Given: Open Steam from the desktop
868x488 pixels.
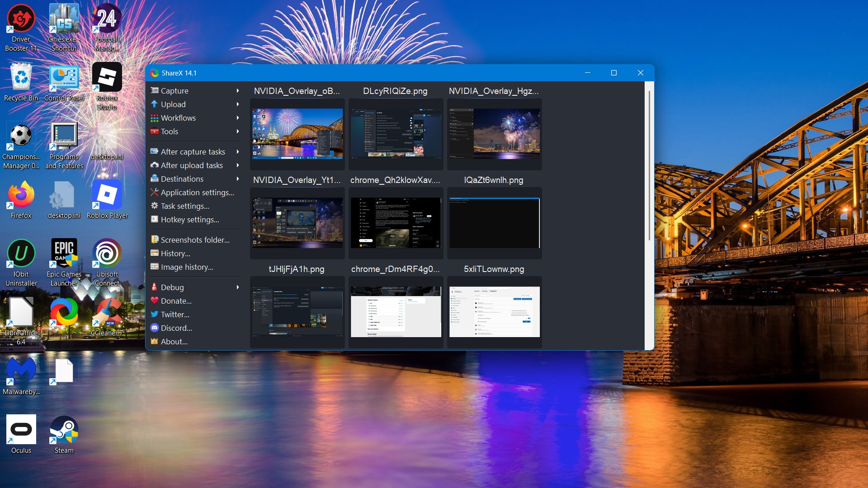Looking at the screenshot, I should point(64,430).
